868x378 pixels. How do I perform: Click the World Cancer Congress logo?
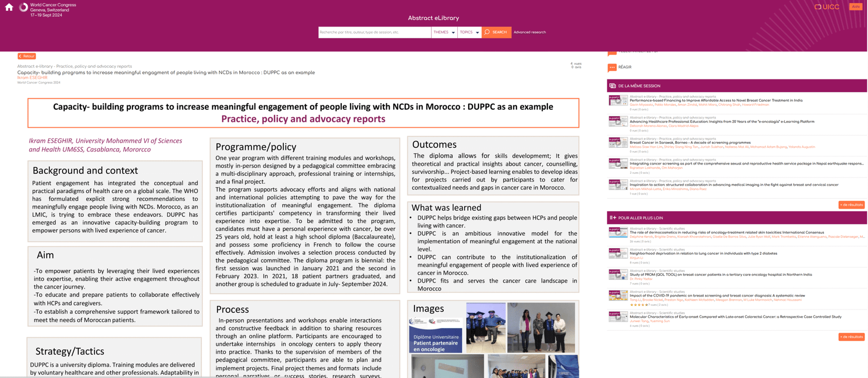pos(23,8)
